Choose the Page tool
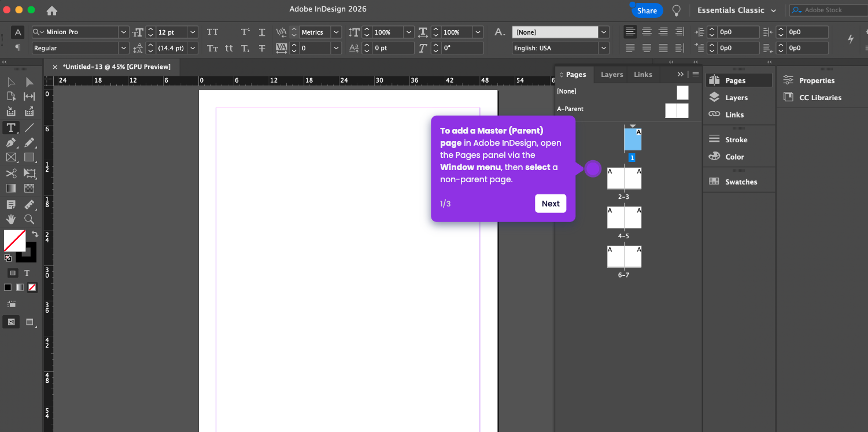 pos(11,97)
